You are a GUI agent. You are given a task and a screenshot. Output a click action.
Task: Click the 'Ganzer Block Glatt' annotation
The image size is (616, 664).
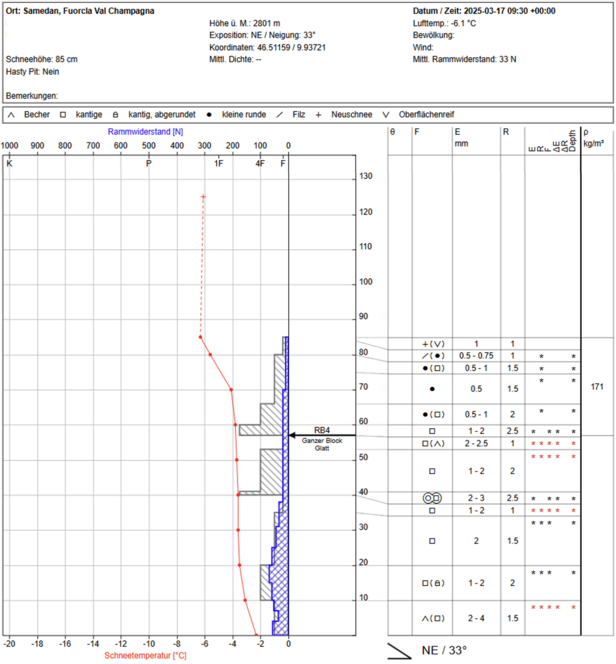322,445
